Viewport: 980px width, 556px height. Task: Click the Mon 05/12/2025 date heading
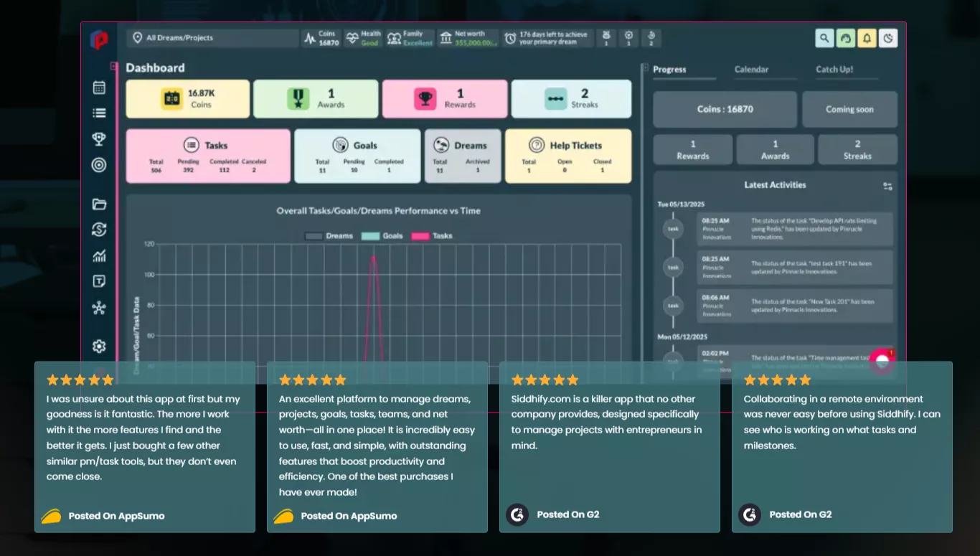click(x=682, y=336)
